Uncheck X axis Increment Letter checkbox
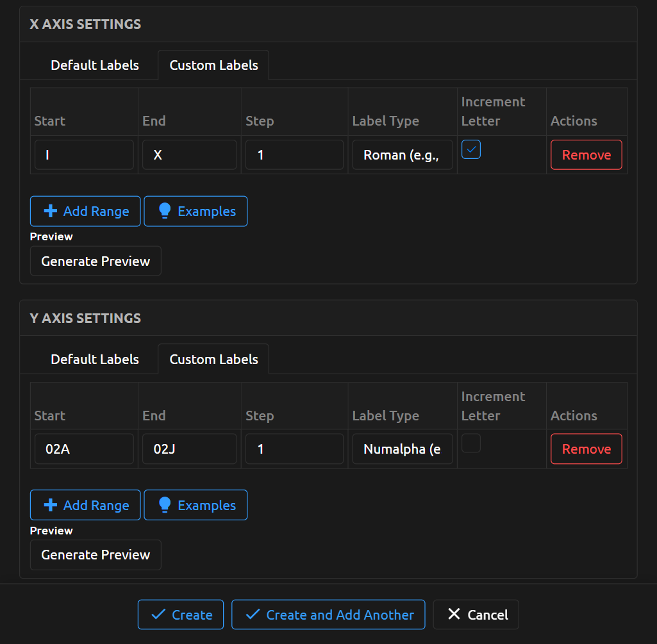This screenshot has height=644, width=657. [471, 149]
